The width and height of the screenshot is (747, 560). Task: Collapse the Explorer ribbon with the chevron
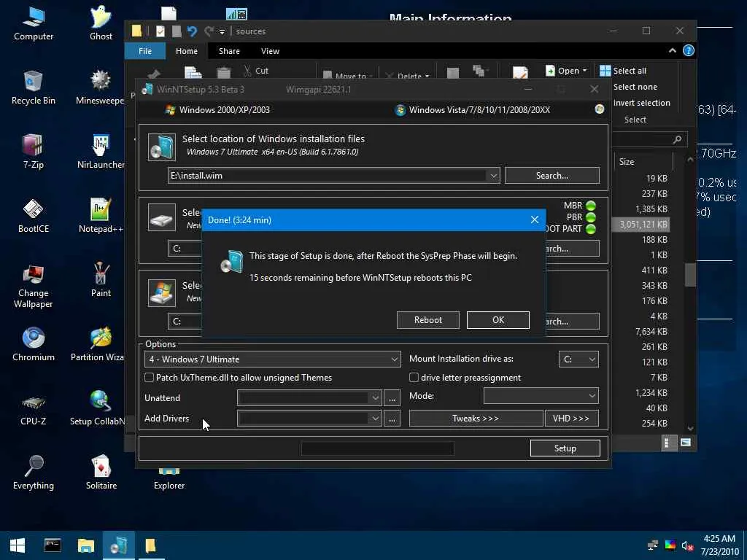(672, 50)
